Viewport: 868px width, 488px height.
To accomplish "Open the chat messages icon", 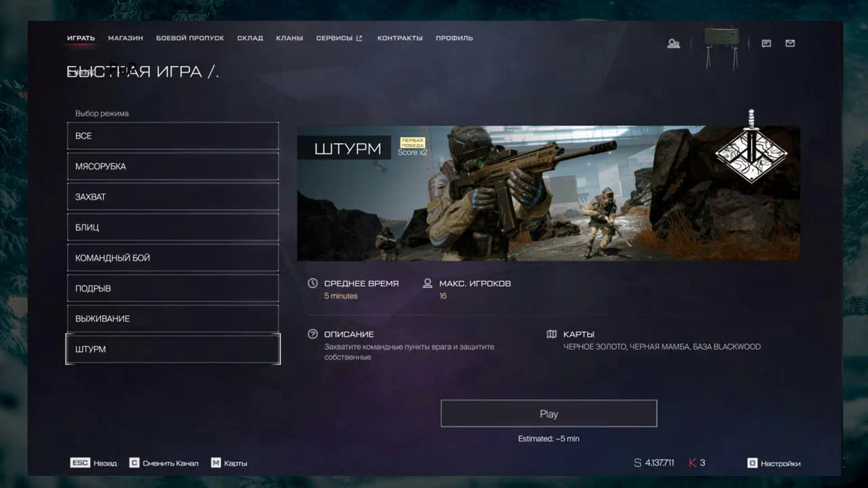I will [x=766, y=43].
